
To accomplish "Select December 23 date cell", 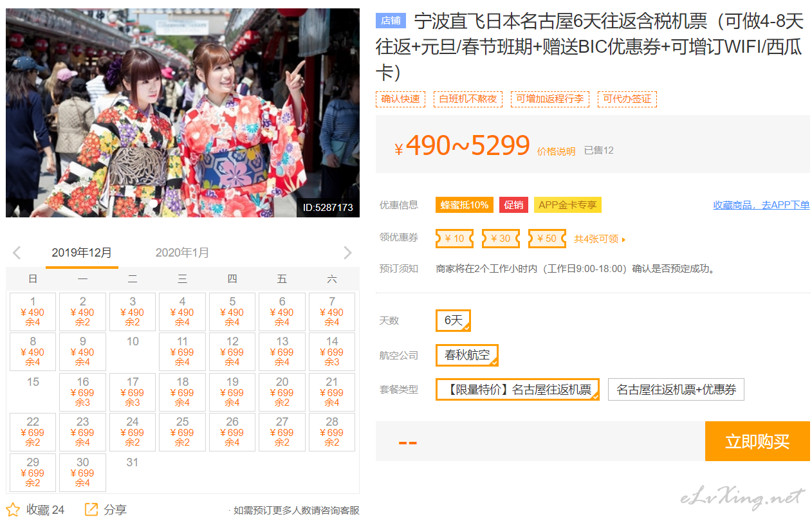I will point(82,432).
